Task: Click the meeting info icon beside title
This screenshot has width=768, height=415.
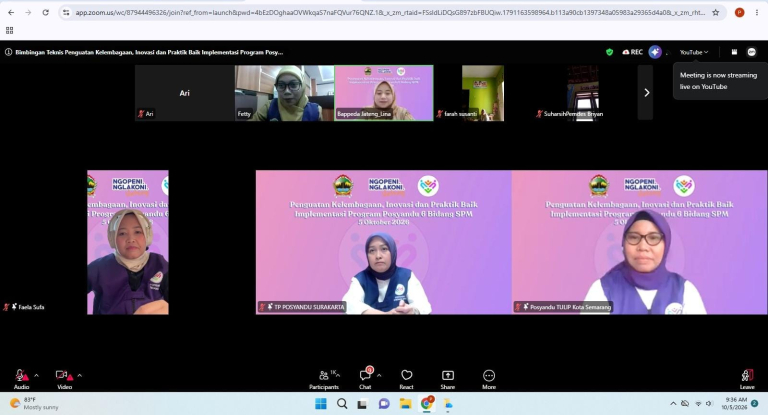Action: pyautogui.click(x=8, y=52)
